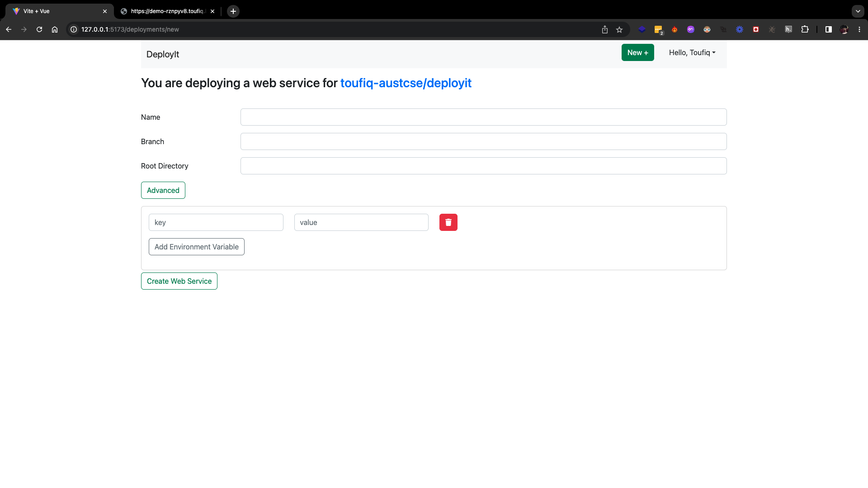Screen dimensions: 868x488
Task: Delete the environment variable row with trash icon
Action: pyautogui.click(x=448, y=222)
